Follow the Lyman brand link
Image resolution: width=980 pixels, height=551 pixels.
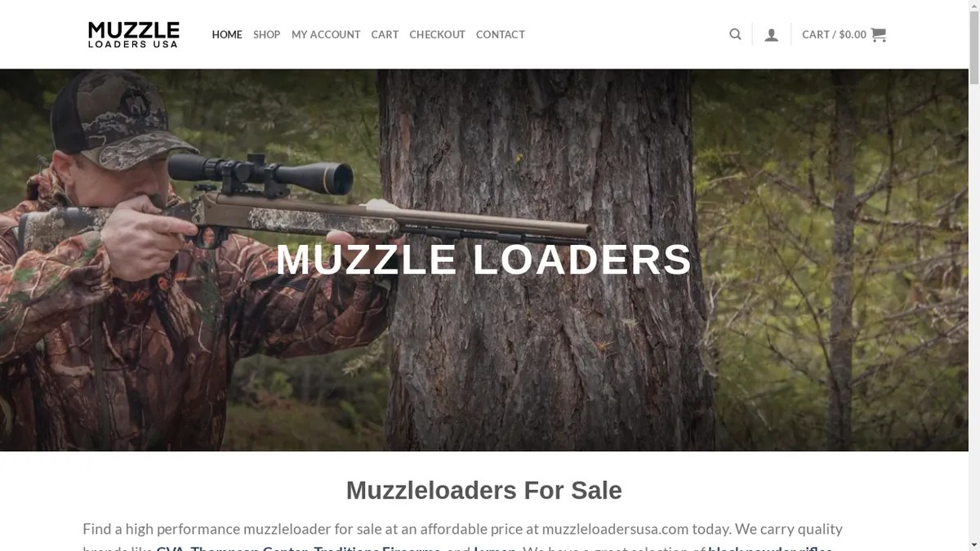pyautogui.click(x=495, y=548)
